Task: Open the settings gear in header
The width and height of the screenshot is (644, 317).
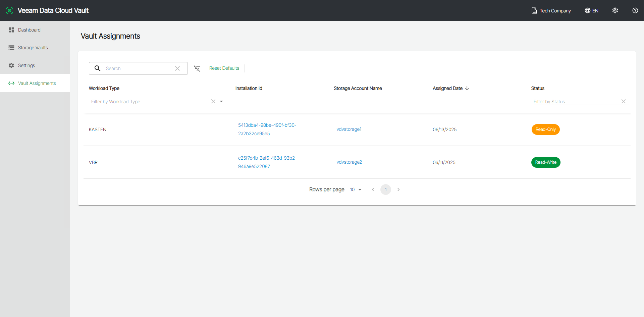Action: point(615,10)
